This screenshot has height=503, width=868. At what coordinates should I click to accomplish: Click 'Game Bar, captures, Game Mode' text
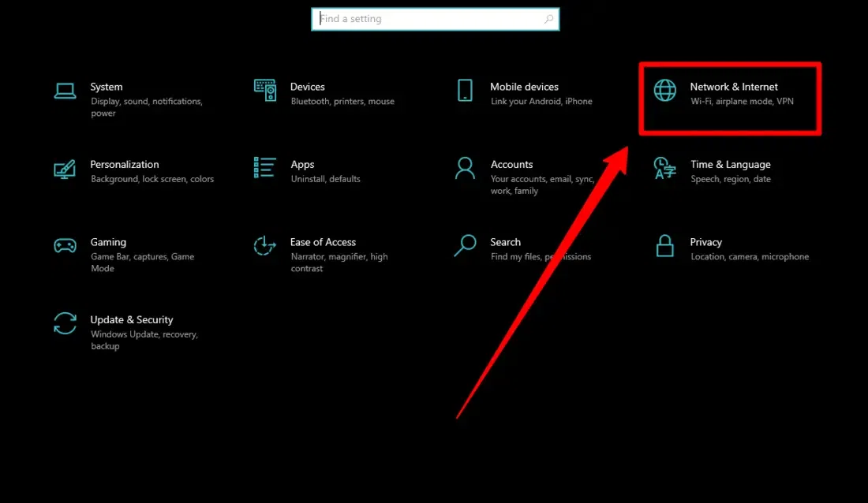tap(142, 263)
